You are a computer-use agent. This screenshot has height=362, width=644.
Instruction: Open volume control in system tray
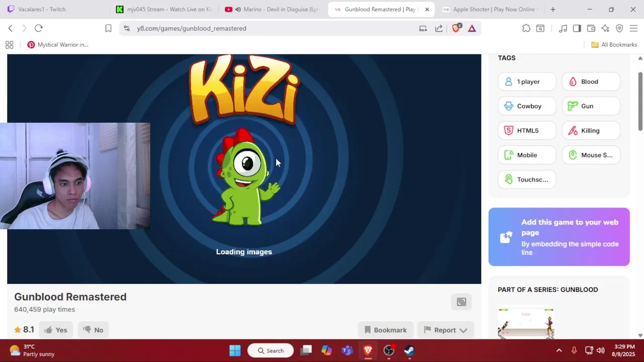(x=600, y=350)
